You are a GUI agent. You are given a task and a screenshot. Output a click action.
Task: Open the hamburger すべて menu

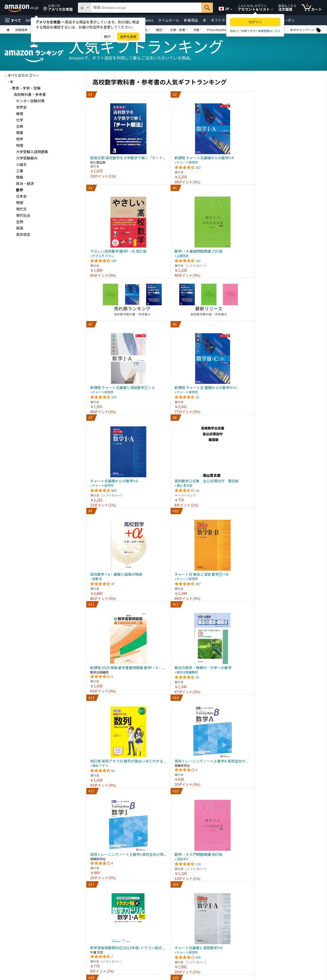pos(13,21)
